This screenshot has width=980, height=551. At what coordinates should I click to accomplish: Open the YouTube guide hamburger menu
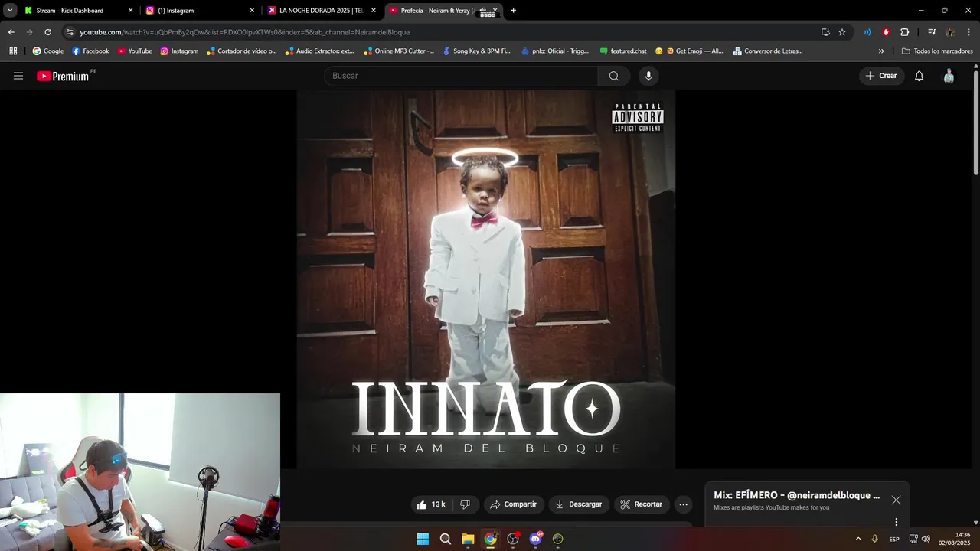click(18, 76)
